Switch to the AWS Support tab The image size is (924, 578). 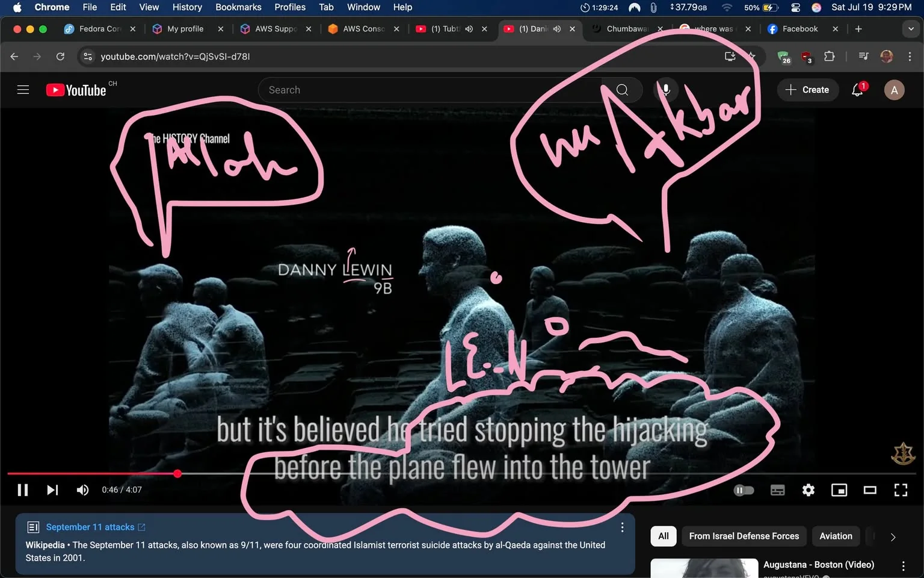pyautogui.click(x=276, y=28)
